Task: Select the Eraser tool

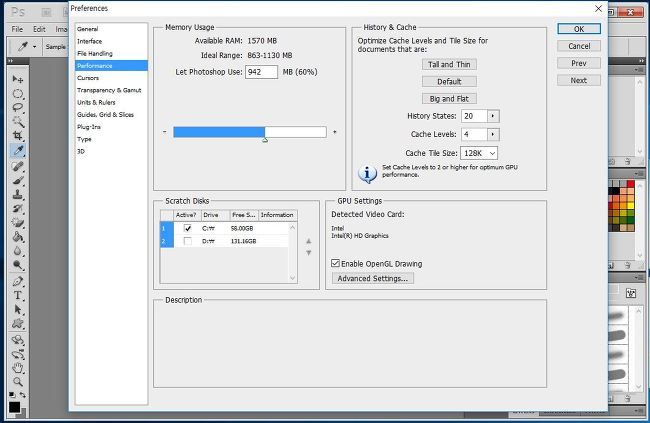Action: point(17,223)
